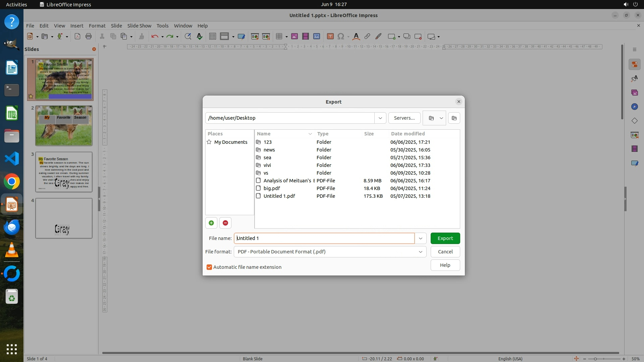Click the insert special character icon
The width and height of the screenshot is (644, 362).
click(341, 37)
